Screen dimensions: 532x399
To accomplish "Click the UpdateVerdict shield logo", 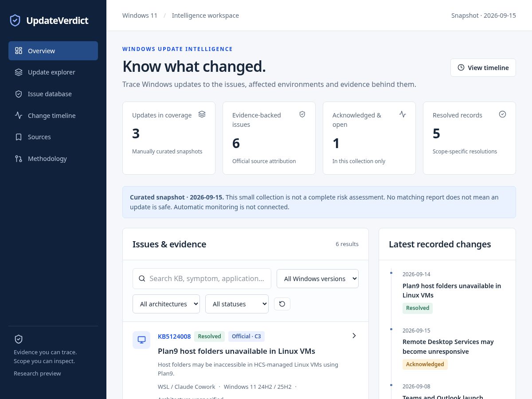I will pos(15,20).
